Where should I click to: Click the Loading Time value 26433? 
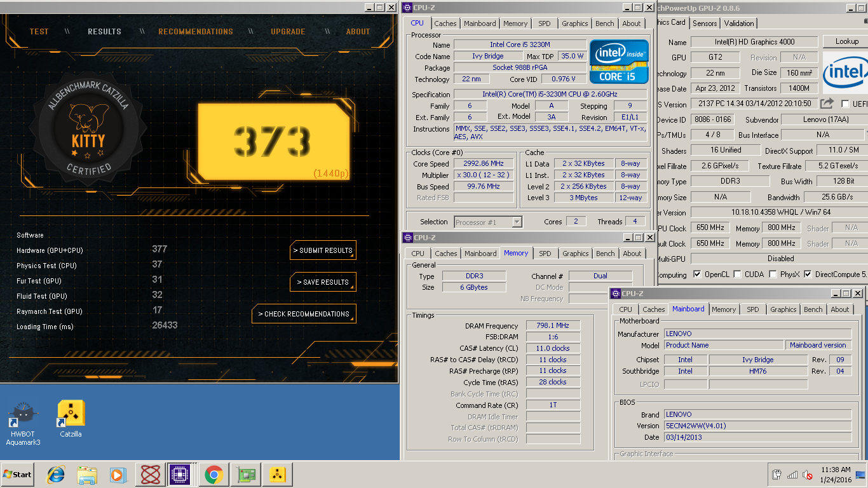[x=165, y=325]
